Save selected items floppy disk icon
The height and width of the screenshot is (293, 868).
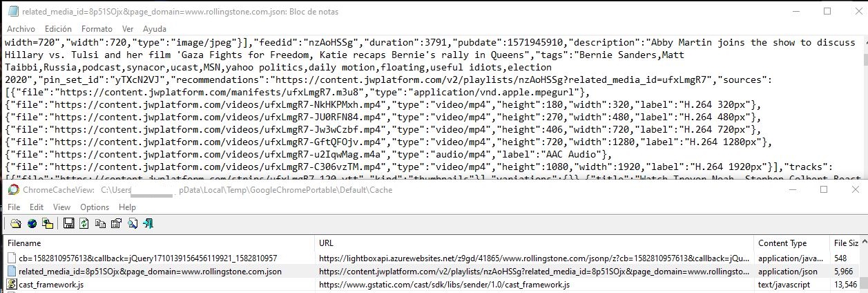[68, 223]
